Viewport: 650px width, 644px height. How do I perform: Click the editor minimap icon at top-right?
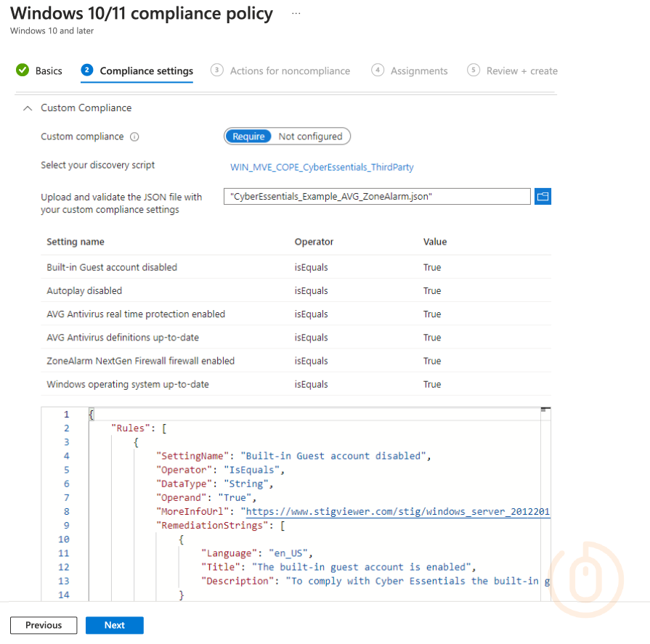(x=545, y=411)
